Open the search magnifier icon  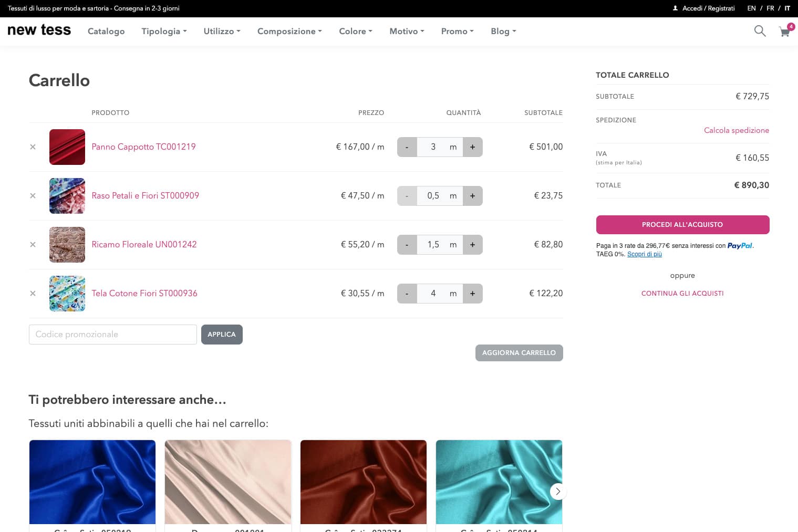point(760,31)
